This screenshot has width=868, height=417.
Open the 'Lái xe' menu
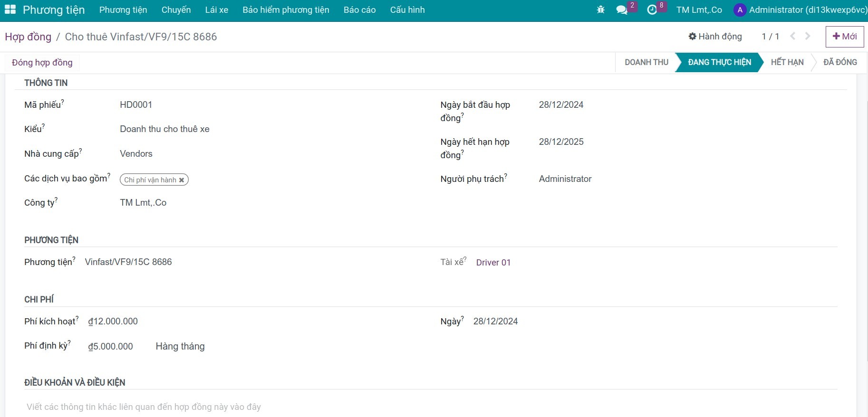coord(217,10)
